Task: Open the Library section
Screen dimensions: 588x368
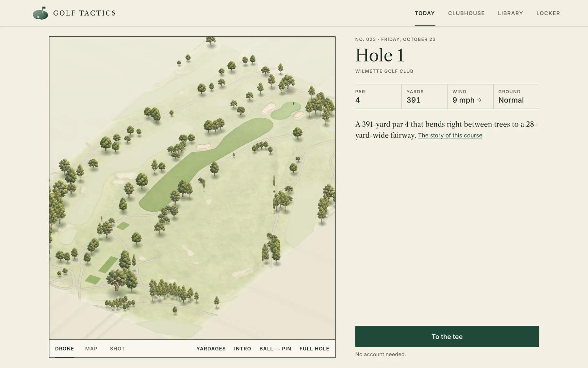Action: (510, 13)
